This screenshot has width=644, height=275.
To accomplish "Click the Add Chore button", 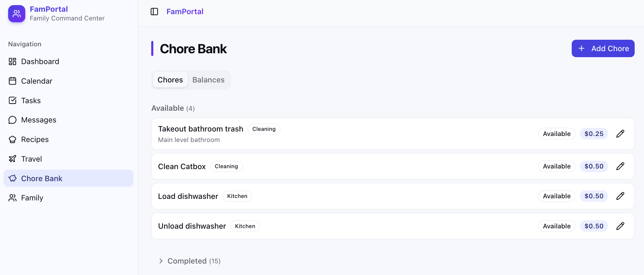I will [603, 48].
